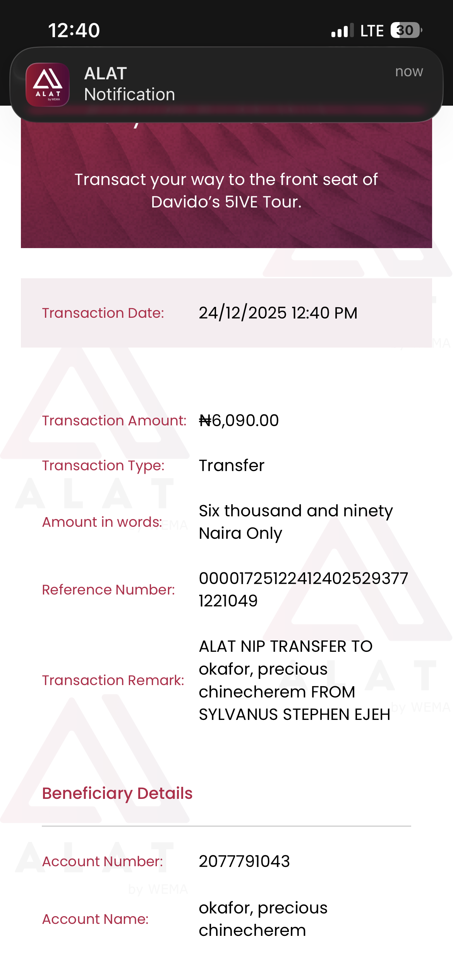Select the ₦6,090.00 transaction amount
This screenshot has height=980, width=453.
239,420
